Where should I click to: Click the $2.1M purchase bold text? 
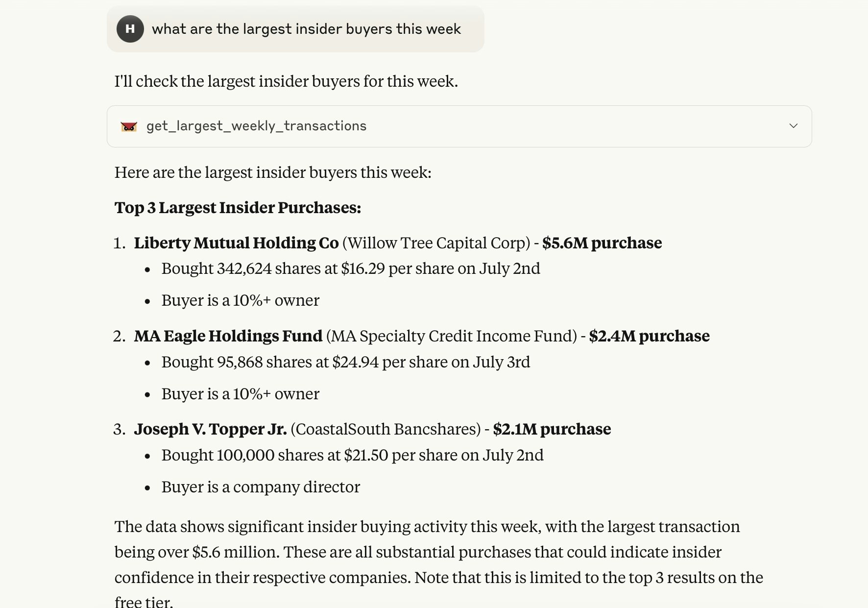click(x=552, y=429)
